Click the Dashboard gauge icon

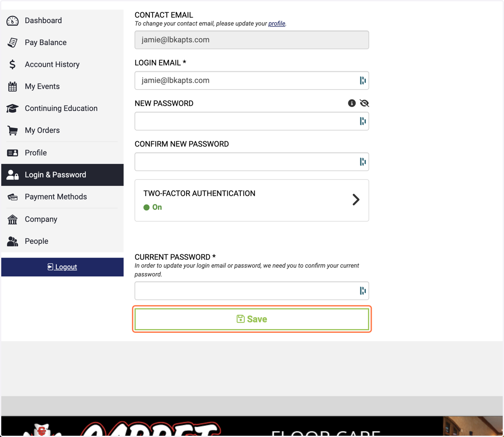coord(13,21)
